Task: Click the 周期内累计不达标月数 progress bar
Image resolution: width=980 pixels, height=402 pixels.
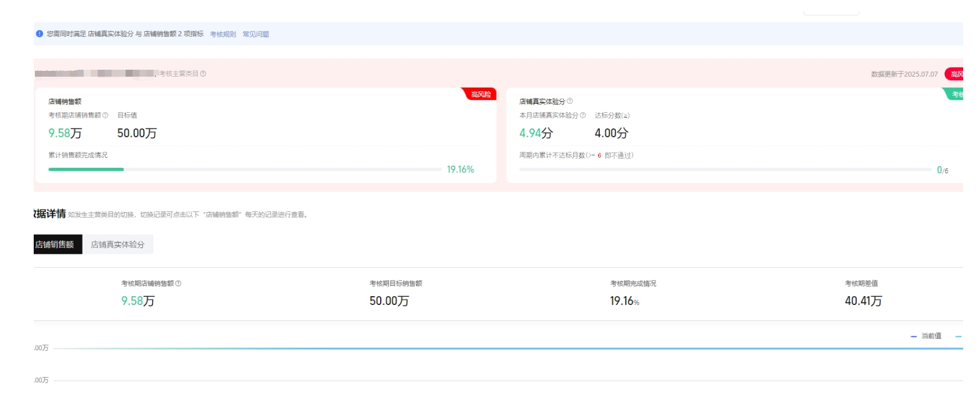Action: tap(724, 170)
